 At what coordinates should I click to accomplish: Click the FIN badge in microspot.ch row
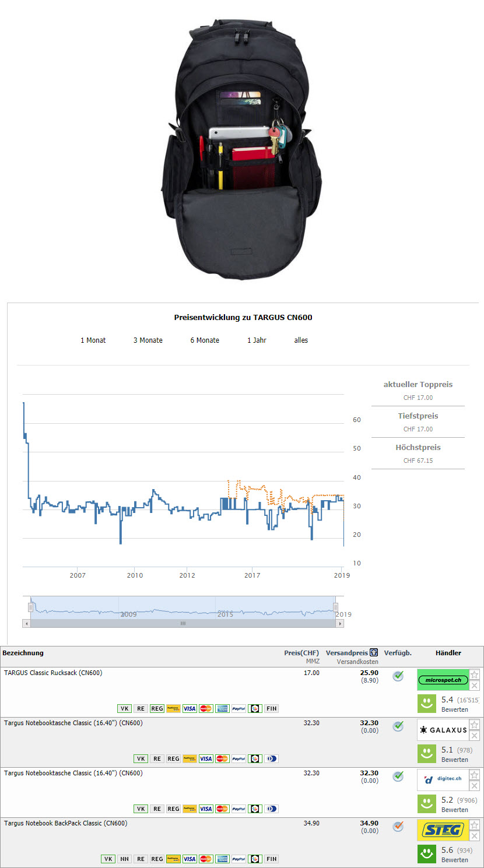[x=271, y=708]
